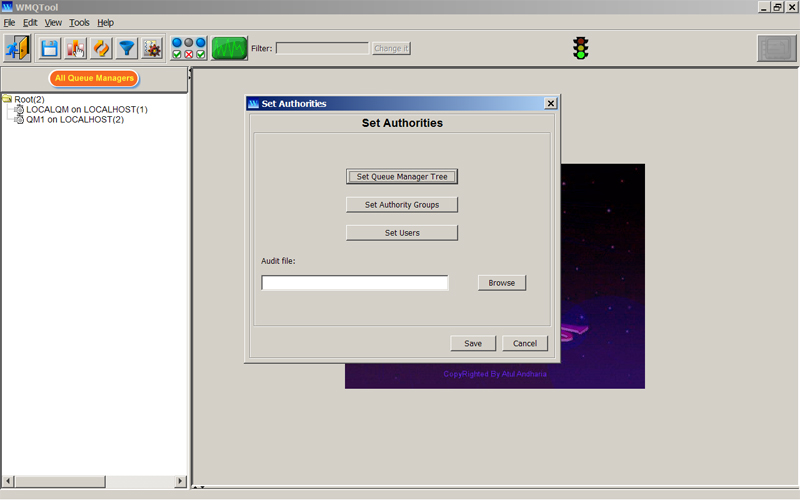The image size is (800, 500).
Task: Click the Set Users button
Action: click(x=402, y=233)
